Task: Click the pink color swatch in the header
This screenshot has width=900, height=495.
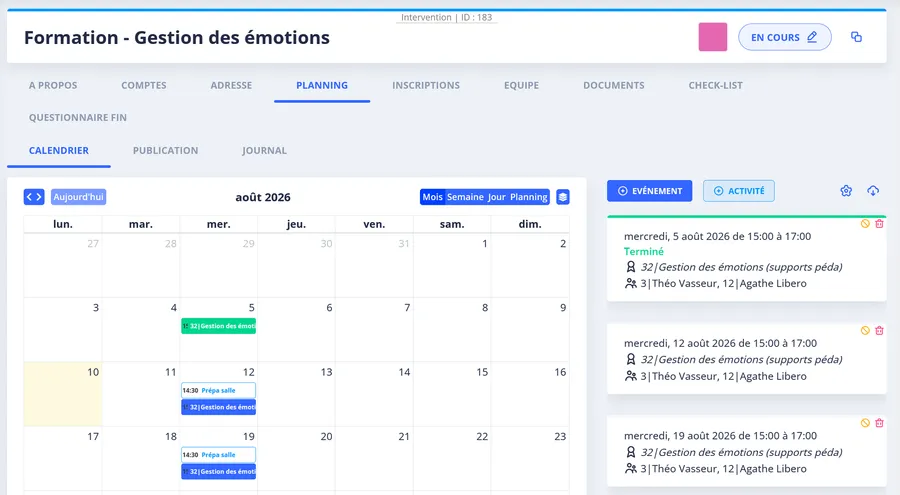Action: tap(713, 37)
